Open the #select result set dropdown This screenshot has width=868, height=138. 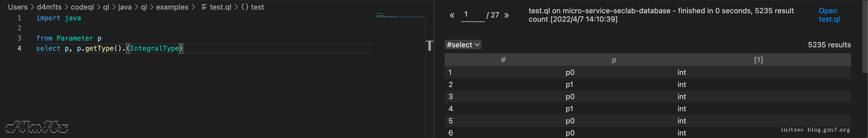(x=463, y=45)
